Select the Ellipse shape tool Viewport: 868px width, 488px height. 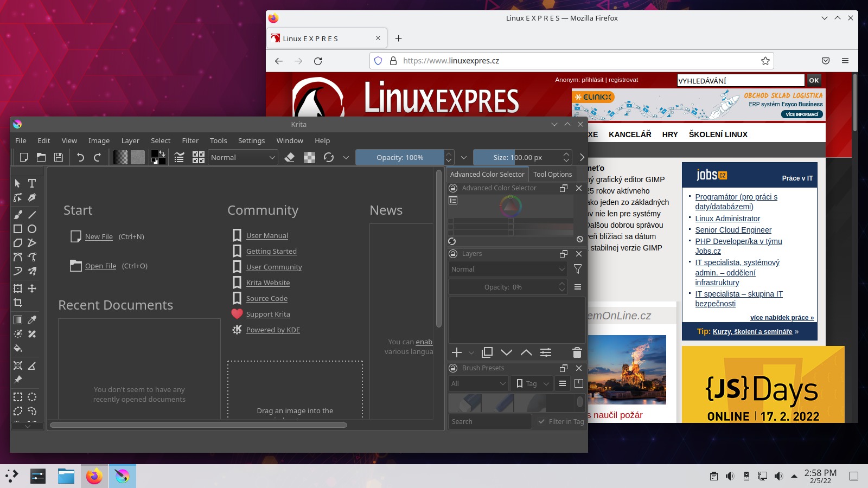coord(32,229)
